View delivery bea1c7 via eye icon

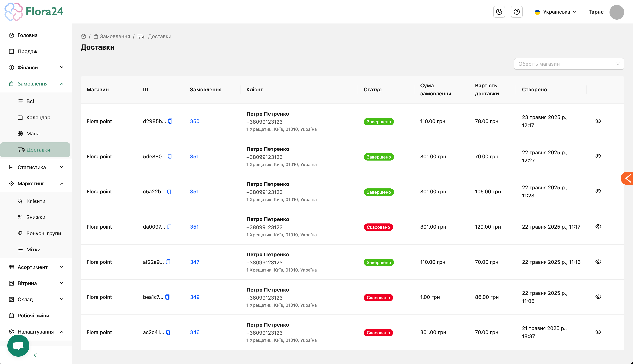[598, 297]
